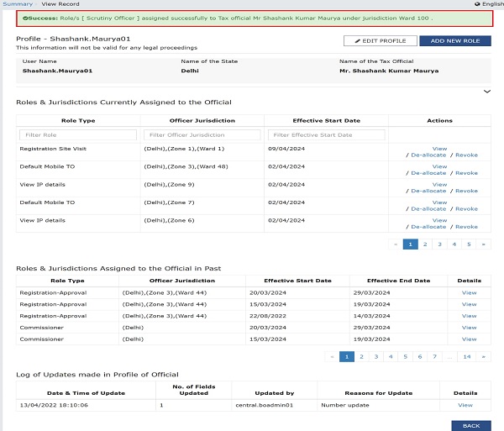The height and width of the screenshot is (431, 504).
Task: Click the Back button
Action: pyautogui.click(x=471, y=426)
